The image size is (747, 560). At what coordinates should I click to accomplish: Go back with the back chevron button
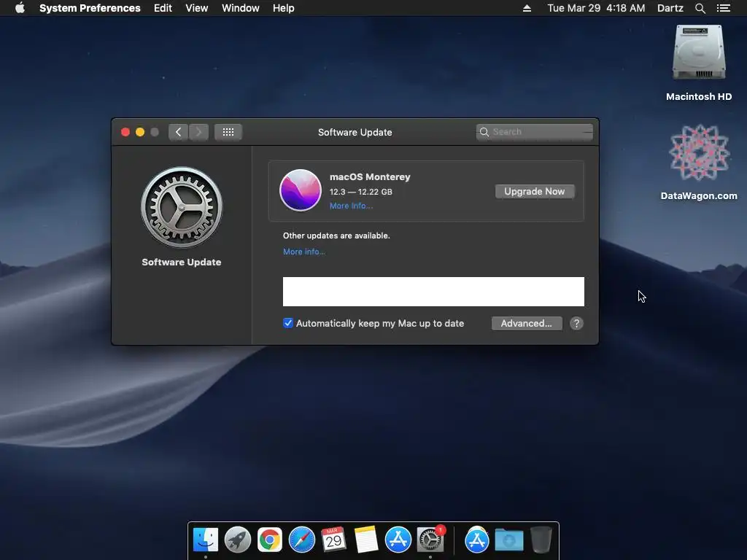(178, 132)
